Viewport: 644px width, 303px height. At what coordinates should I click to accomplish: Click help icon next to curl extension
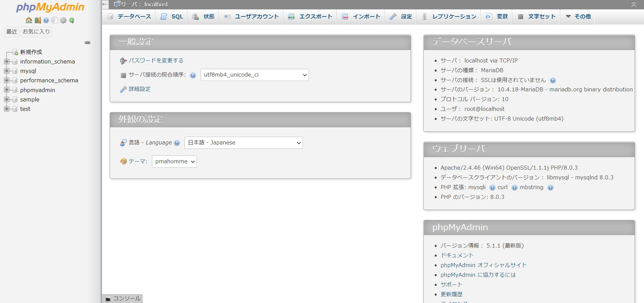click(514, 187)
